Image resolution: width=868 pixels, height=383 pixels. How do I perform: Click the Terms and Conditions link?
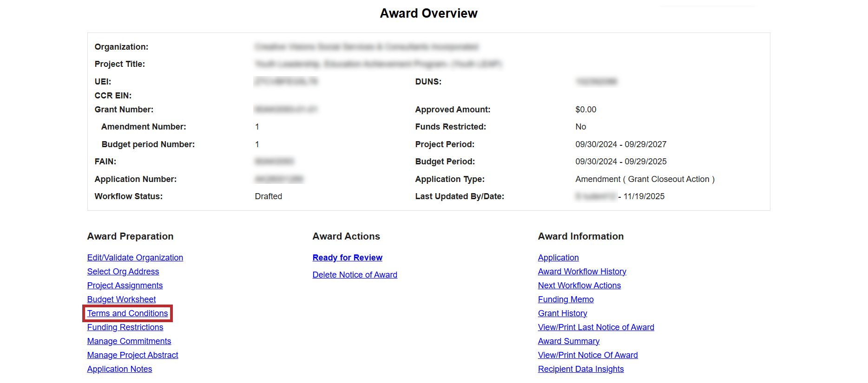tap(127, 313)
